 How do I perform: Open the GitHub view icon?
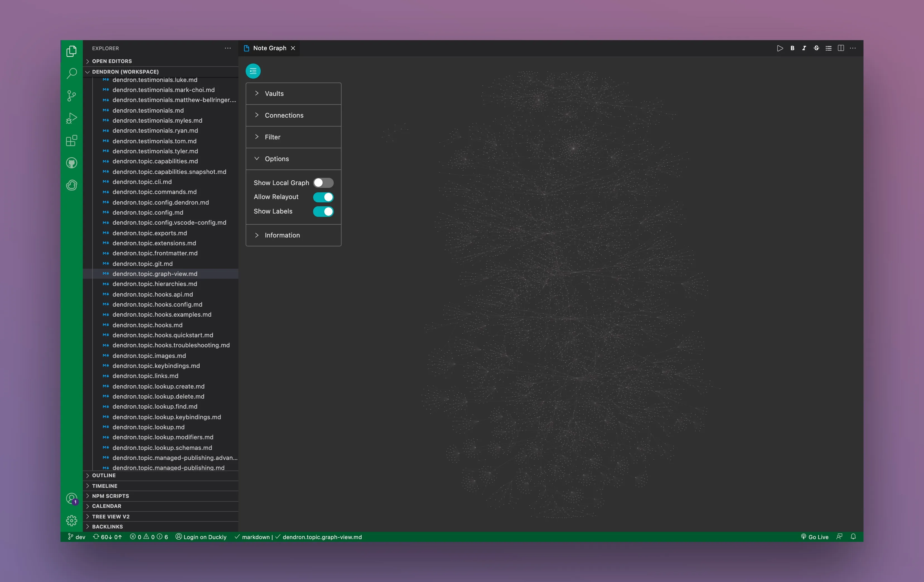tap(71, 163)
